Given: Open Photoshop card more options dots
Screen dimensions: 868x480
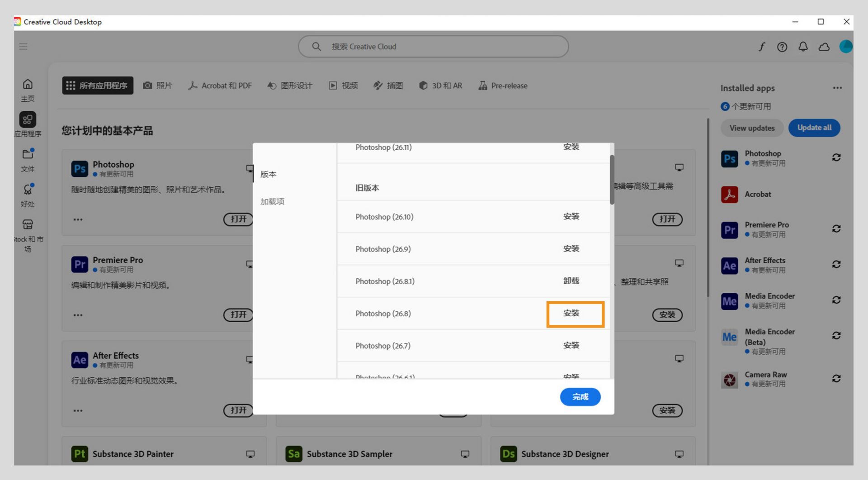Looking at the screenshot, I should coord(78,219).
